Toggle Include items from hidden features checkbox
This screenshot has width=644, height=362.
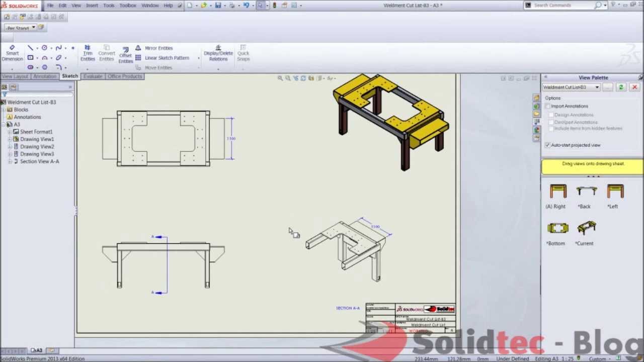point(551,129)
